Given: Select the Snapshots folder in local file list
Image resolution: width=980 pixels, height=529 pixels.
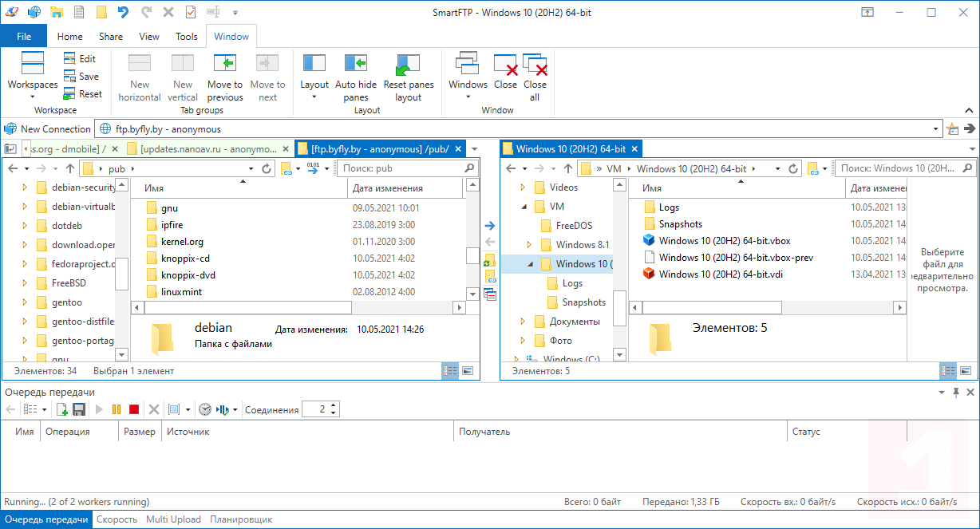Looking at the screenshot, I should [680, 224].
